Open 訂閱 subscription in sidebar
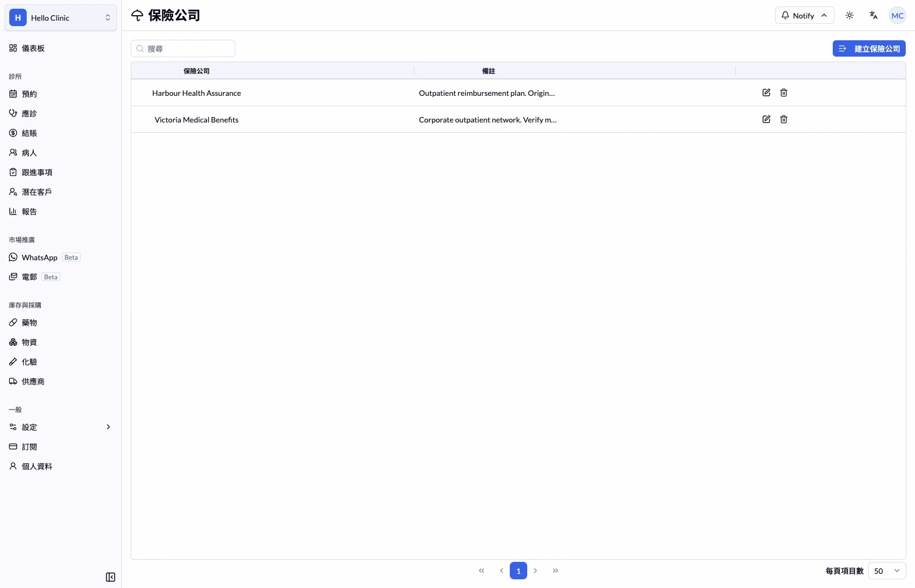This screenshot has width=915, height=588. pyautogui.click(x=60, y=446)
